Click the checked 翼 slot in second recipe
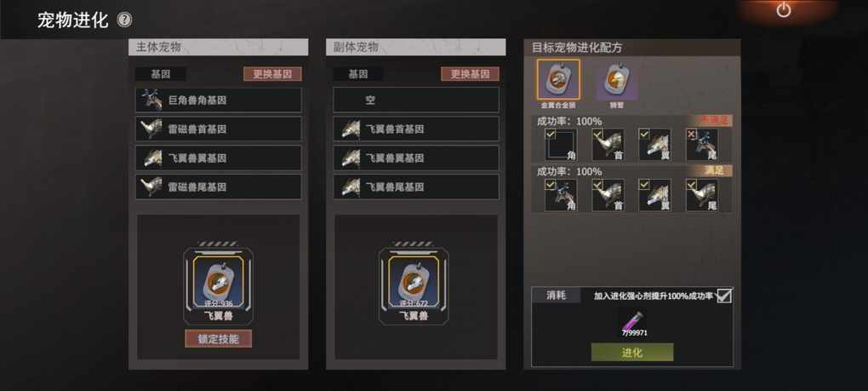 [x=655, y=195]
